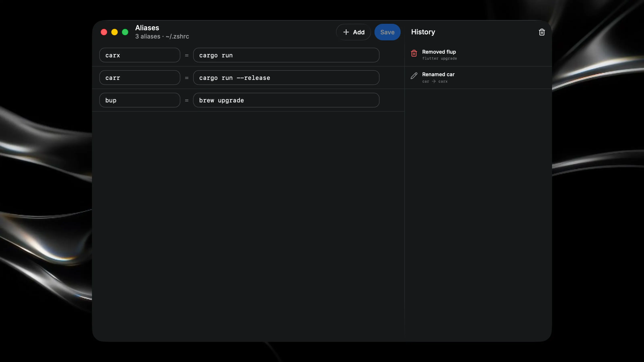The width and height of the screenshot is (644, 362).
Task: Click the Aliases window title
Action: click(147, 28)
